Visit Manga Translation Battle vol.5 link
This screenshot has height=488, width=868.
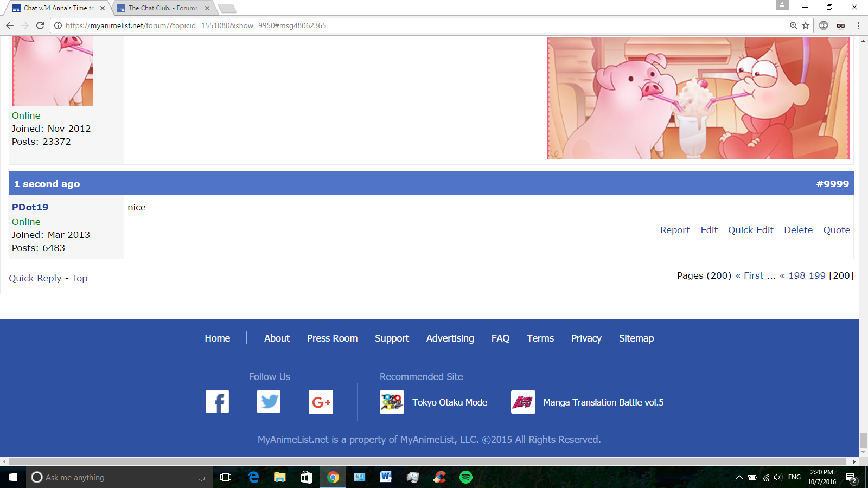pos(603,402)
